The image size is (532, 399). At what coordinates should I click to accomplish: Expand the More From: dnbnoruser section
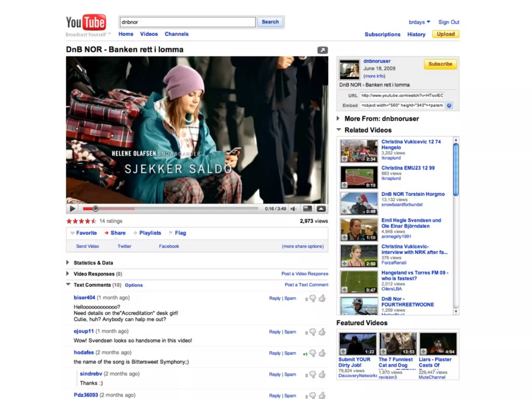pyautogui.click(x=338, y=118)
